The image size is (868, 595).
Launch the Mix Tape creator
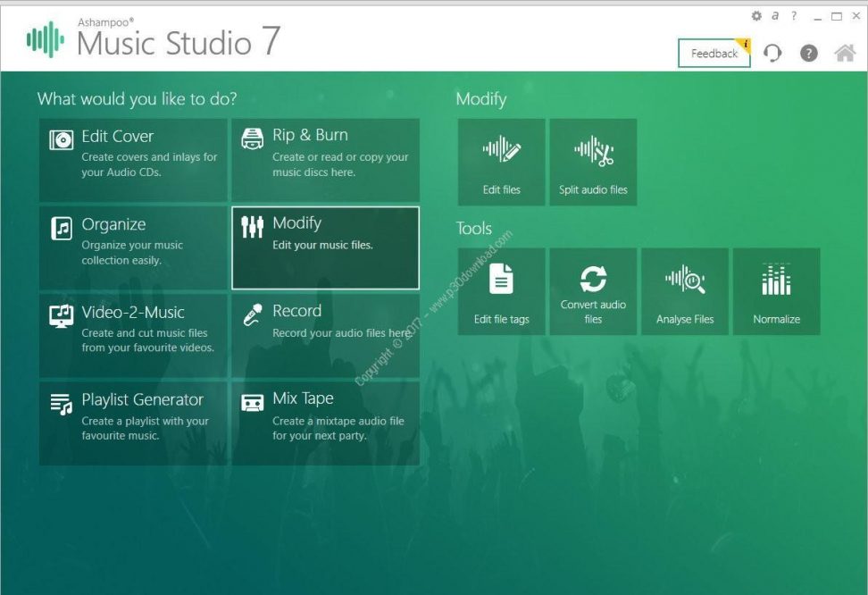[325, 424]
